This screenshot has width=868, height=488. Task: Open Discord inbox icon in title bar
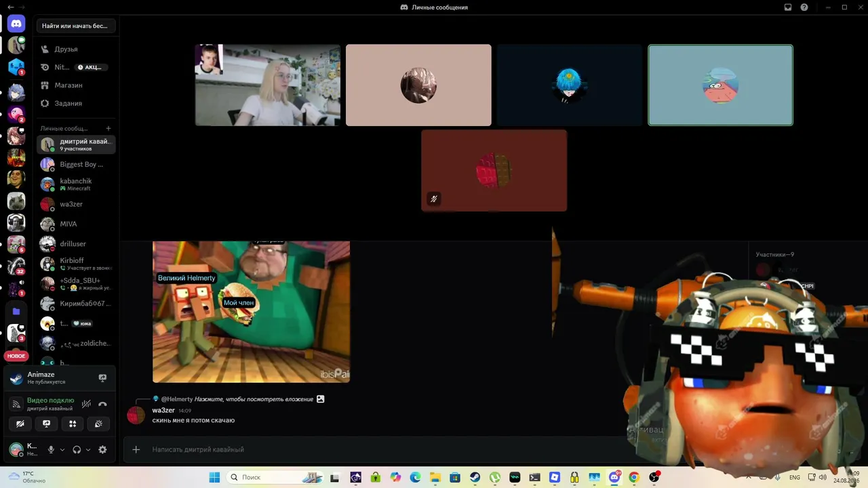click(788, 7)
